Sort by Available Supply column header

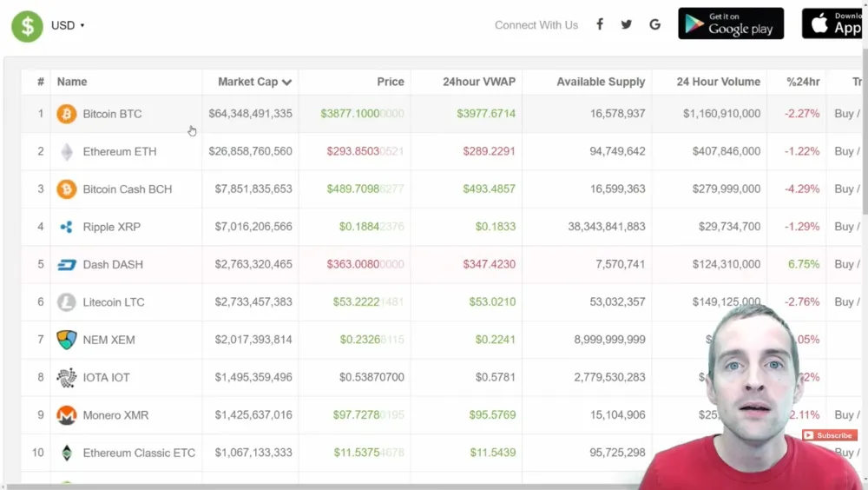[601, 82]
